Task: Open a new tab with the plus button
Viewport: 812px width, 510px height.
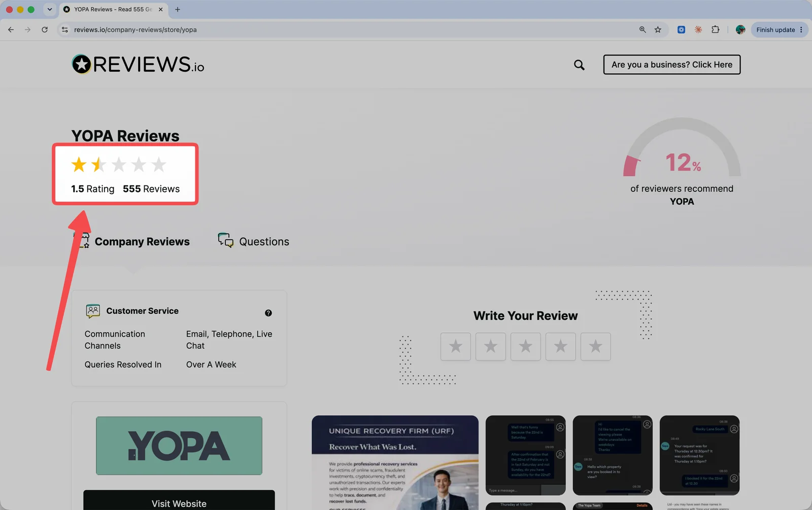Action: point(178,9)
